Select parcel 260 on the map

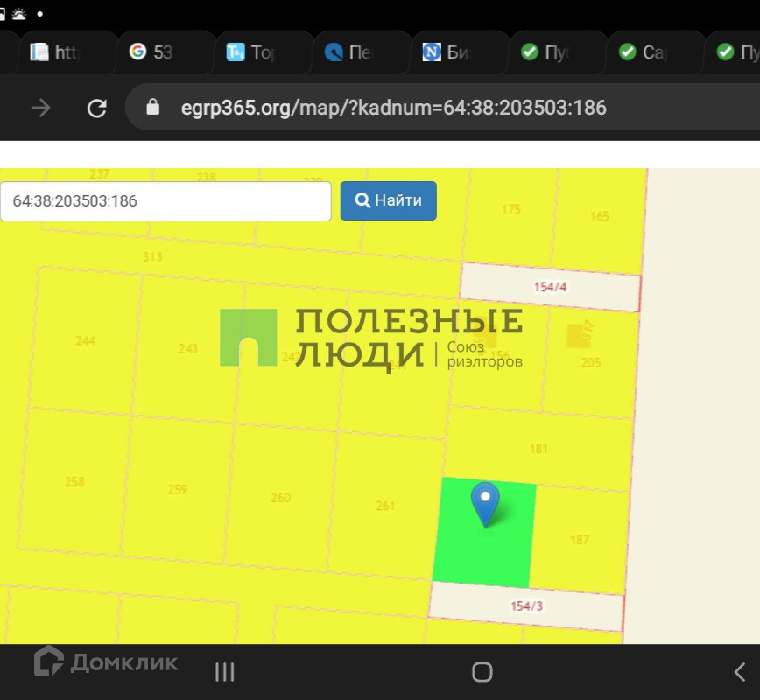pyautogui.click(x=280, y=498)
